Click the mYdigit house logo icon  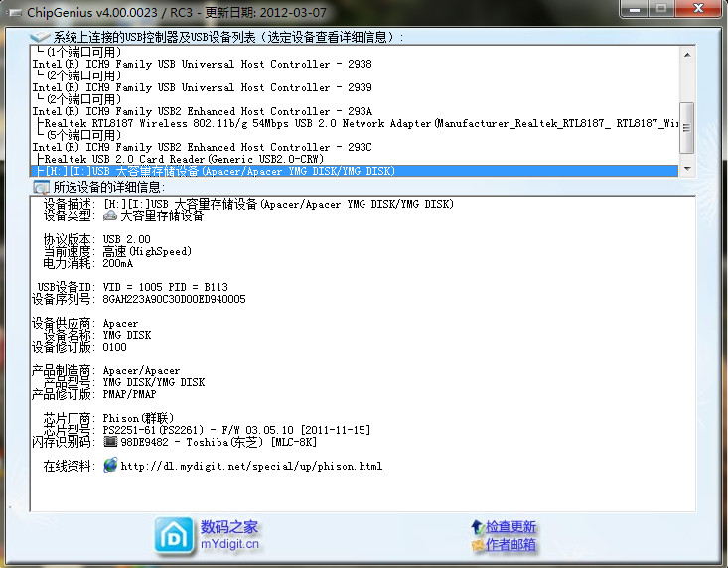click(x=174, y=536)
